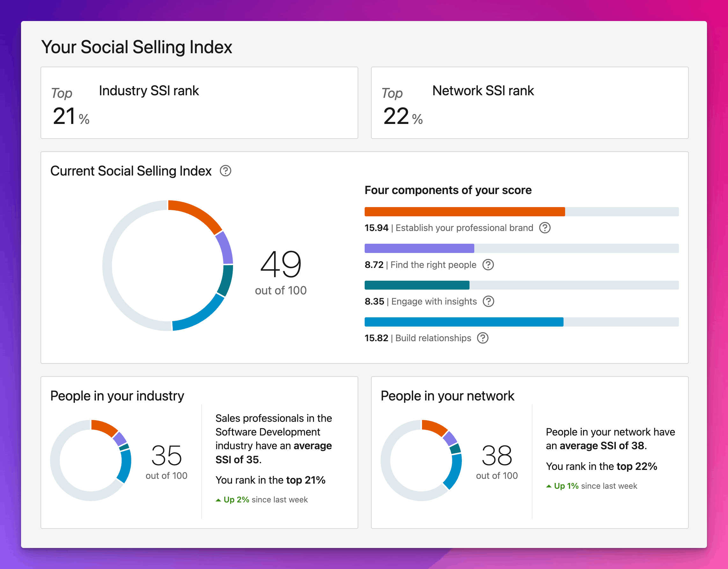Click purple Find the right people bar

click(x=419, y=248)
